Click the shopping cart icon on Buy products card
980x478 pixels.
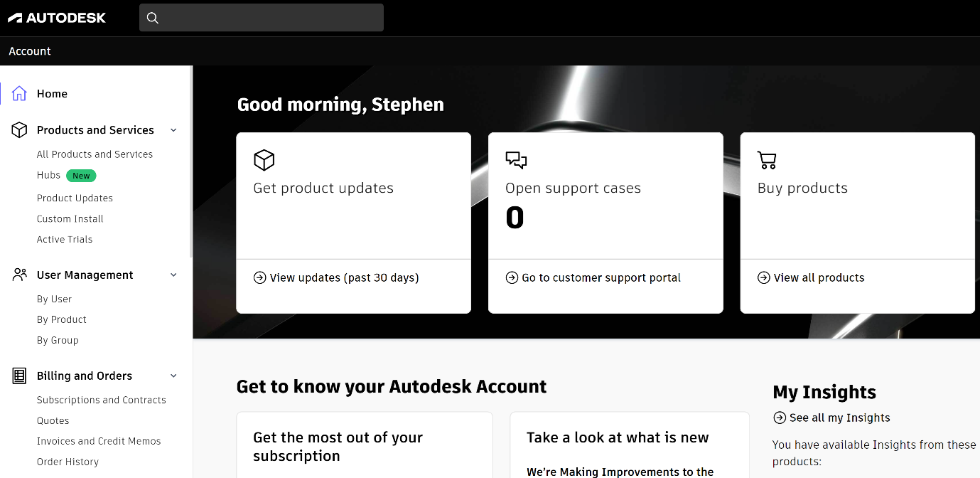[x=767, y=160]
